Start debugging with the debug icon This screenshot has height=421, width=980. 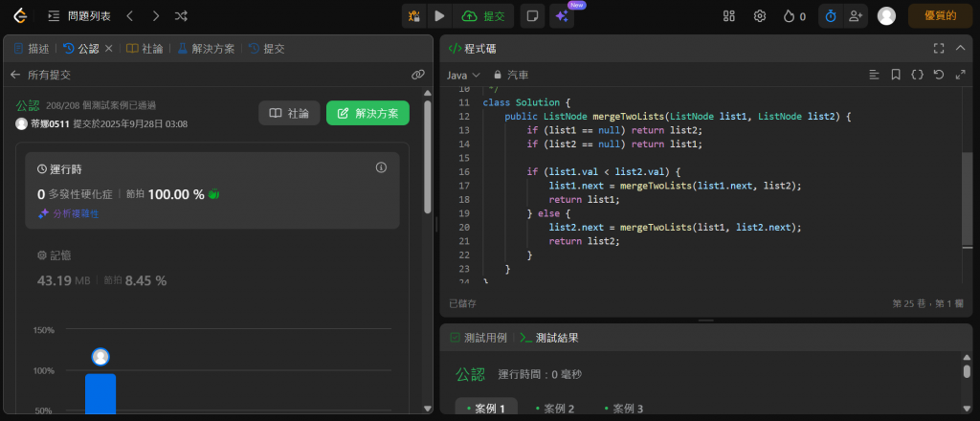point(413,16)
